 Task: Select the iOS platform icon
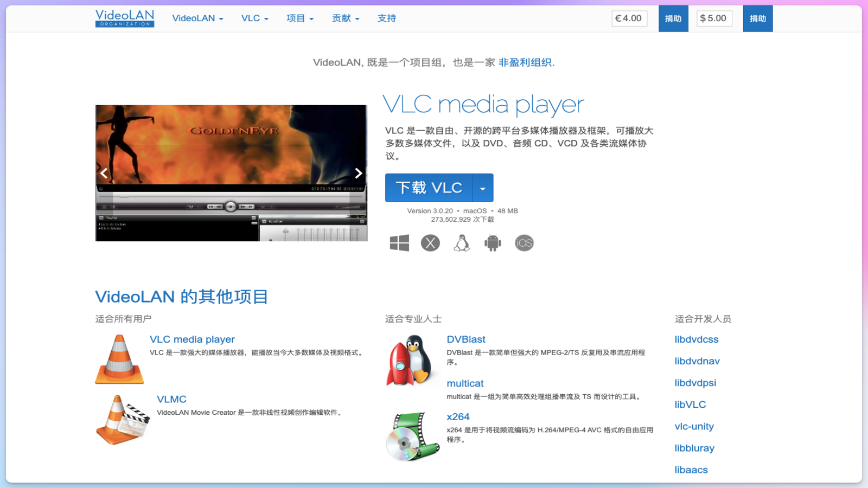tap(524, 242)
